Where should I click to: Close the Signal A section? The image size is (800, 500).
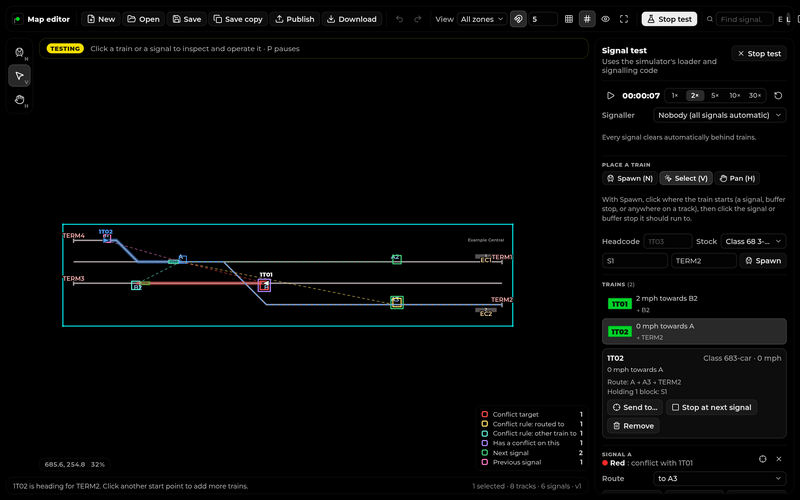779,459
